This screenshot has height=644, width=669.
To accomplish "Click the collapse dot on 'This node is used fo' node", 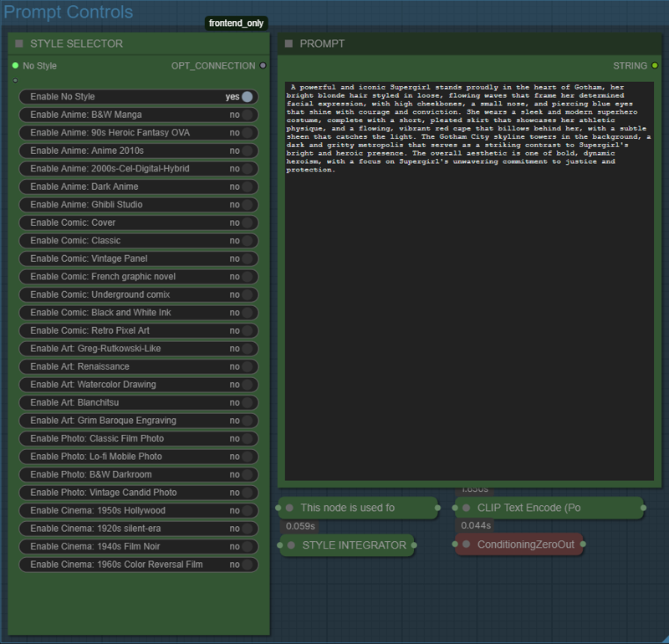I will point(289,508).
